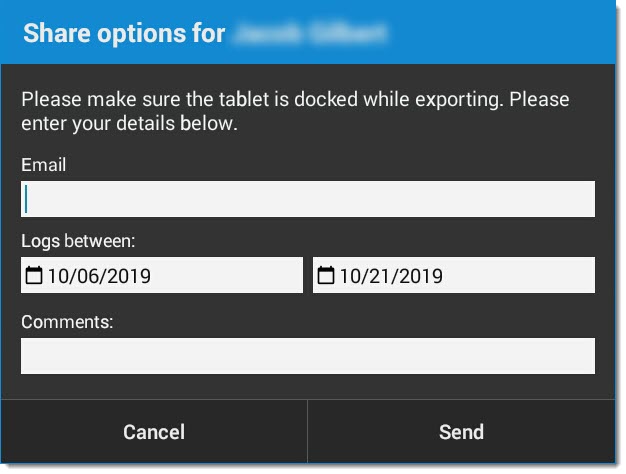
Task: Click the calendar icon beside 10/21/2019
Action: [x=325, y=275]
